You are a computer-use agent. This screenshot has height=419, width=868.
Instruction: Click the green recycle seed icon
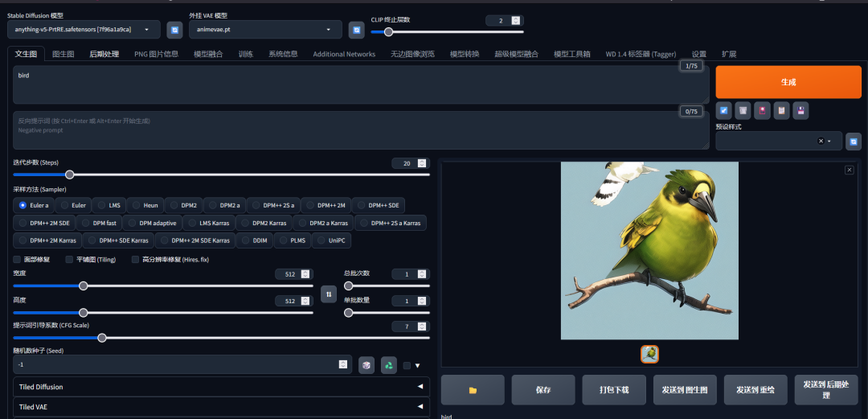pyautogui.click(x=389, y=365)
